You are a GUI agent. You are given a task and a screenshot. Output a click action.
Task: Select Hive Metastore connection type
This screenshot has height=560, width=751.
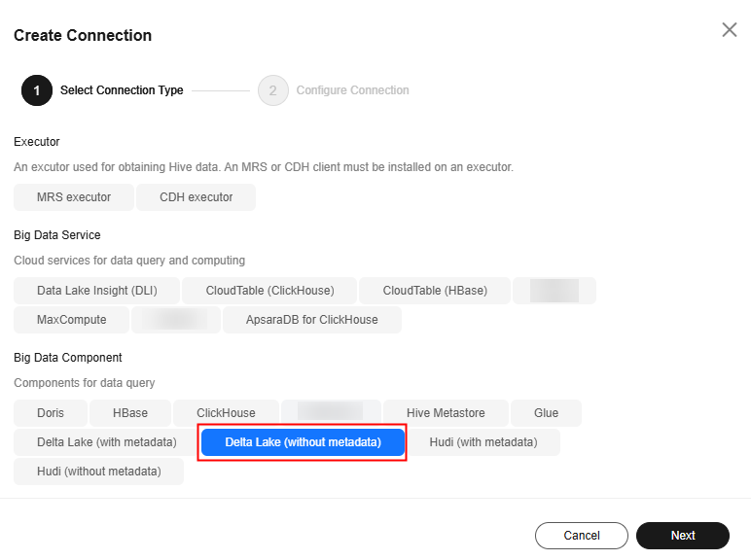(446, 413)
